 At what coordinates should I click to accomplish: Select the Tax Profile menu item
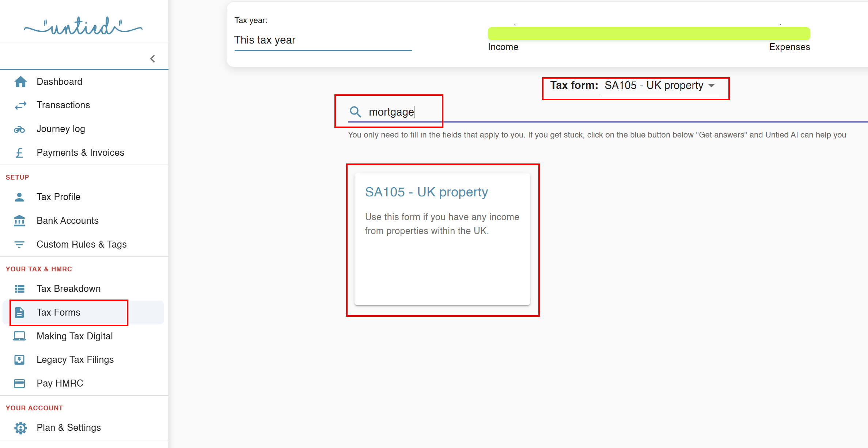(58, 197)
